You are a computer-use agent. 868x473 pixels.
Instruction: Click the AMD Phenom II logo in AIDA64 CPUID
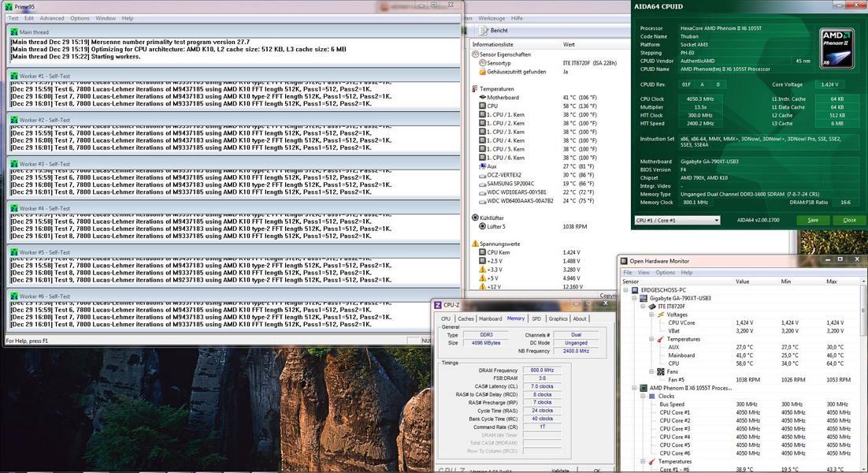click(x=837, y=47)
